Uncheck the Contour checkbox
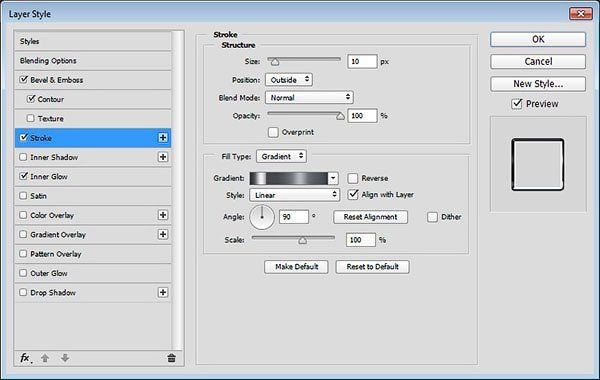 (x=31, y=99)
